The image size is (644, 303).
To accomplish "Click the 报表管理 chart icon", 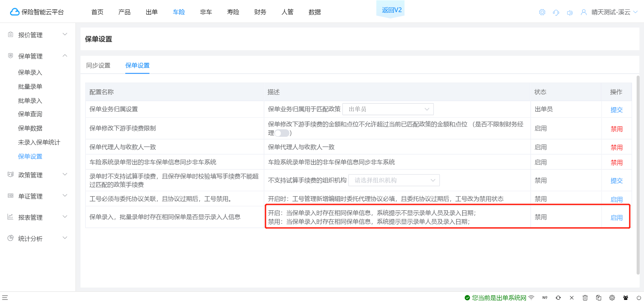I will click(10, 217).
